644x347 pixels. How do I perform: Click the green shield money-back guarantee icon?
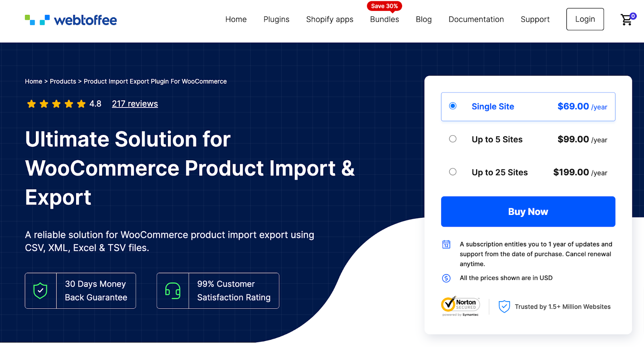(x=40, y=291)
